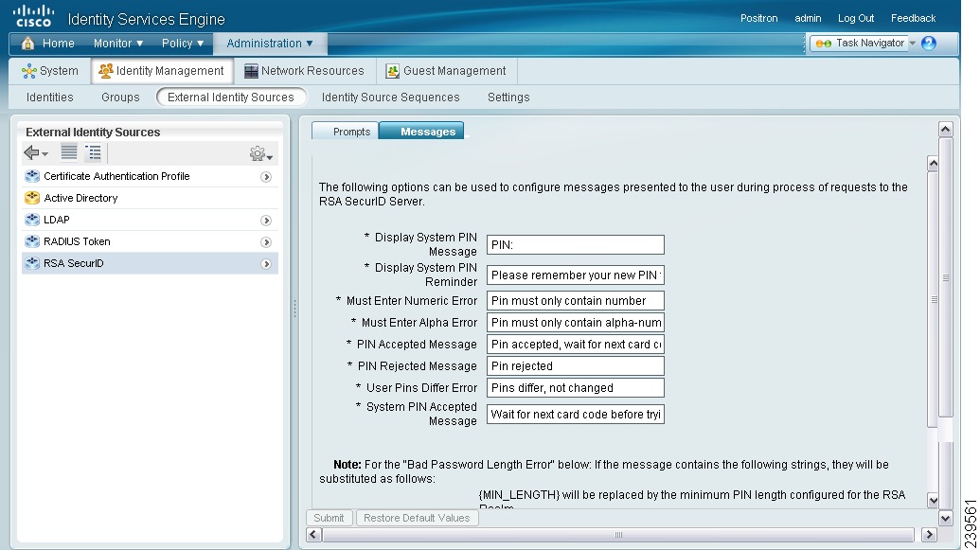Screen dimensions: 980x550
Task: Open the System section
Action: [x=50, y=71]
